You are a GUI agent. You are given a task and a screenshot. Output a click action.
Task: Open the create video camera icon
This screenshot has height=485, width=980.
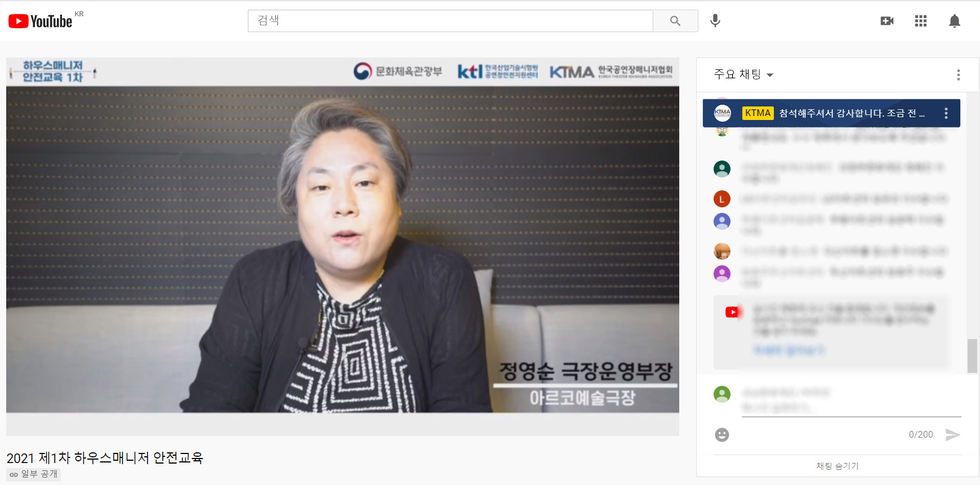(x=887, y=21)
